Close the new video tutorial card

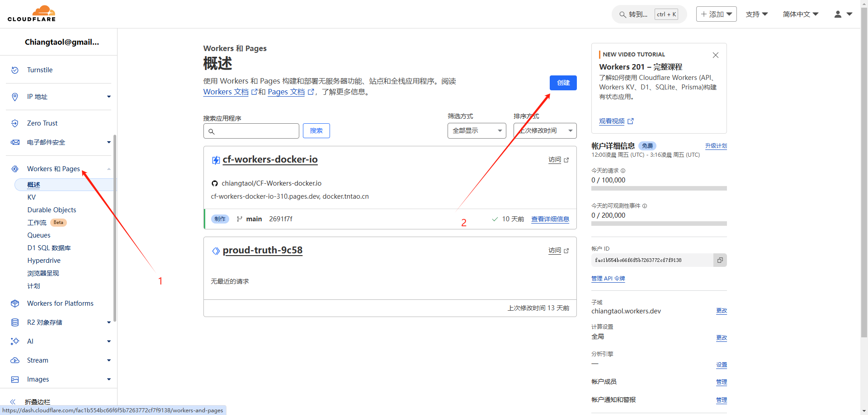click(x=715, y=55)
